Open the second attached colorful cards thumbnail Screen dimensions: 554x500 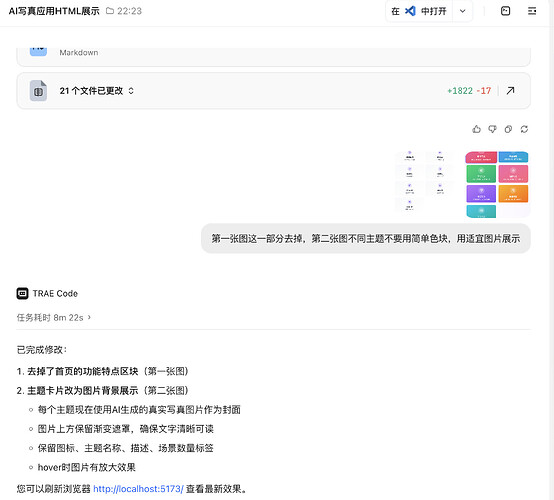point(497,184)
